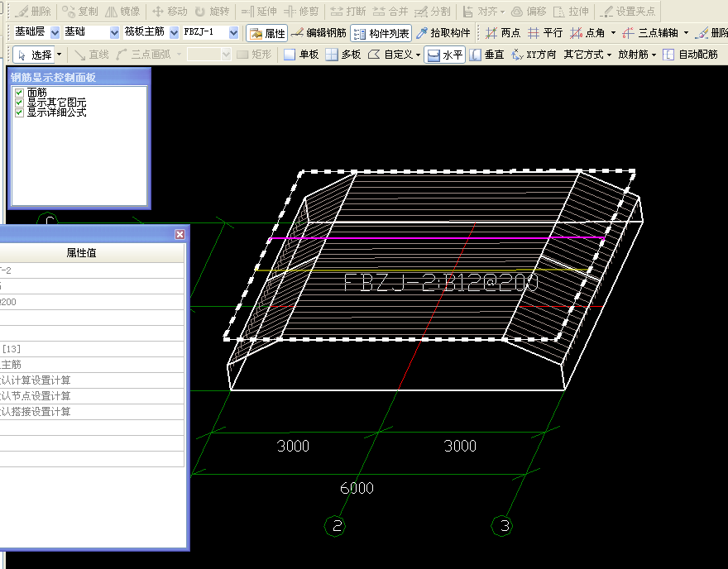Click the 删除 (delete) tool in top toolbar

coord(33,11)
